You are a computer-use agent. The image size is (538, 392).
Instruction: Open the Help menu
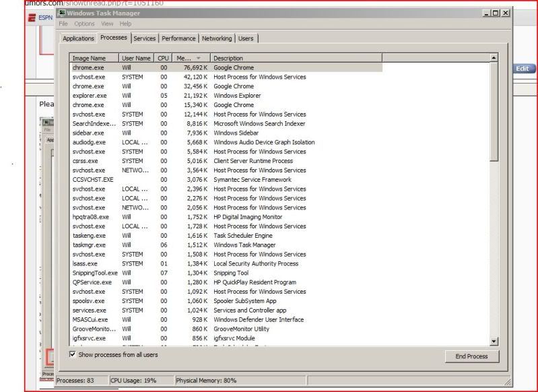126,24
